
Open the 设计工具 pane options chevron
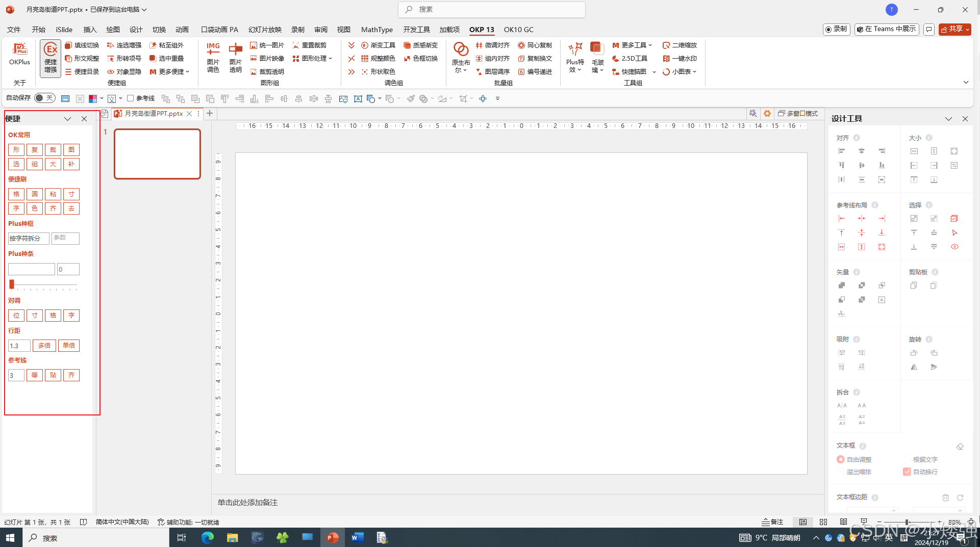point(948,119)
